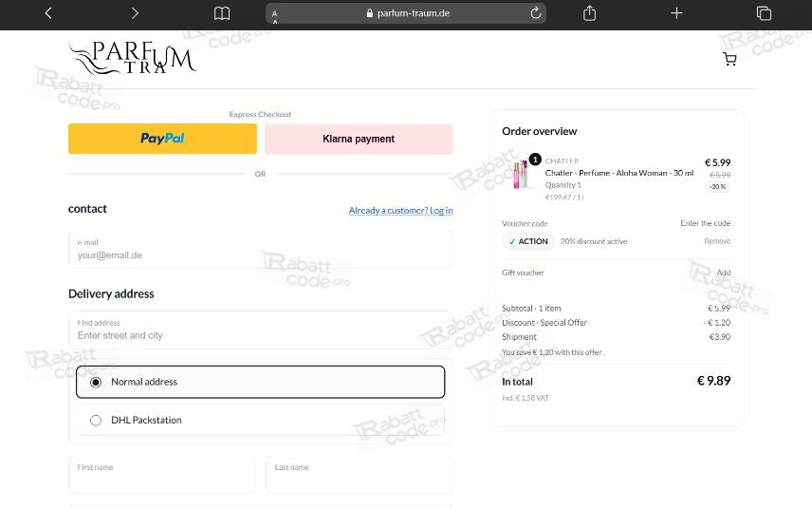This screenshot has height=508, width=812.
Task: Reload the page with the refresh icon
Action: point(535,13)
